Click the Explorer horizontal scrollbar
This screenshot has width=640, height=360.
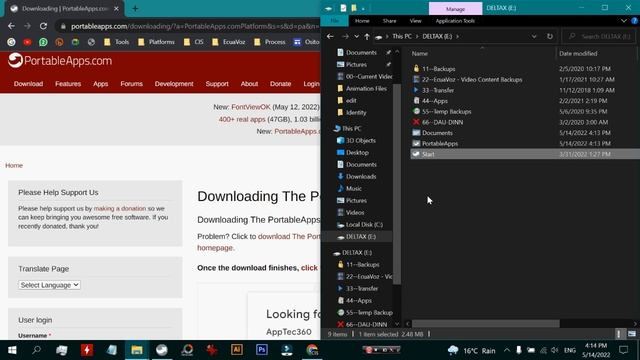point(486,324)
